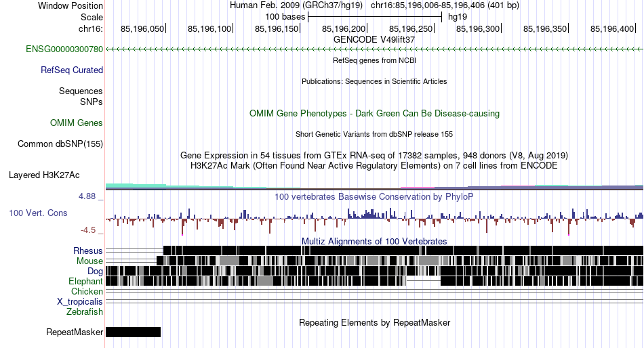Click the ENSG00000300780 gene label
This screenshot has width=644, height=348.
(64, 49)
